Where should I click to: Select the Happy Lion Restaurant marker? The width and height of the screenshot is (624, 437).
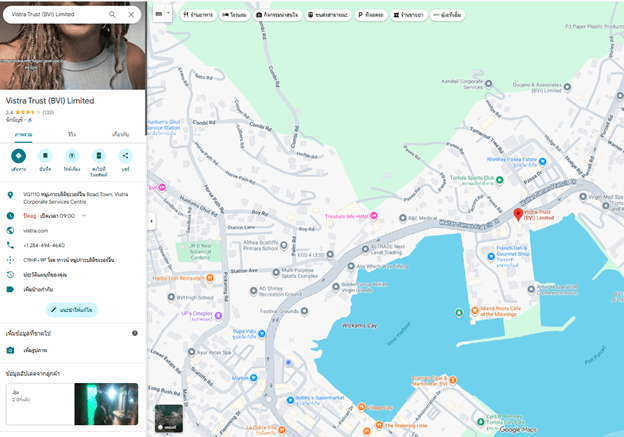click(x=210, y=278)
